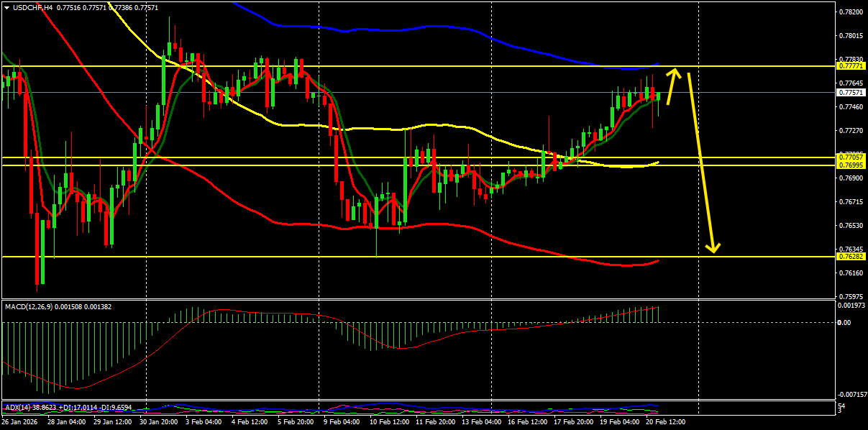Screen dimensions: 868x430
Task: Click the 0.75975 price scale value
Action: 851,296
